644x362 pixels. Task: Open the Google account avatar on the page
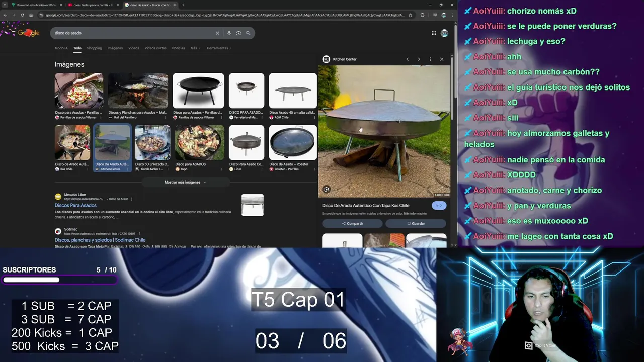point(444,33)
